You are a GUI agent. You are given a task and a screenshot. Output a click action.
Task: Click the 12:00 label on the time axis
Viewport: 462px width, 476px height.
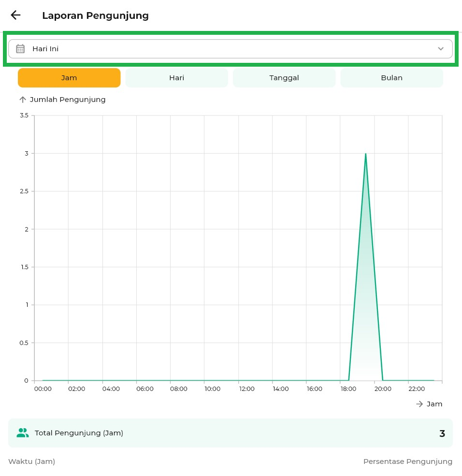(246, 389)
